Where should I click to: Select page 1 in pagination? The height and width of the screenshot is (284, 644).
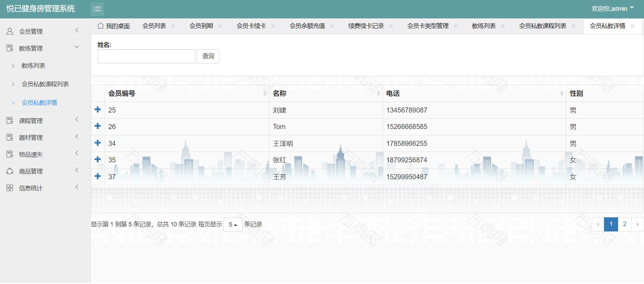611,224
